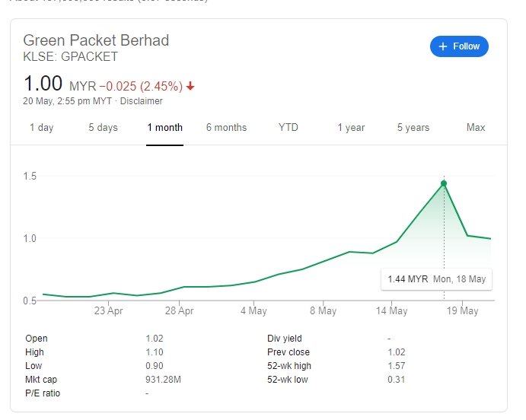Click the Follow button

[459, 46]
